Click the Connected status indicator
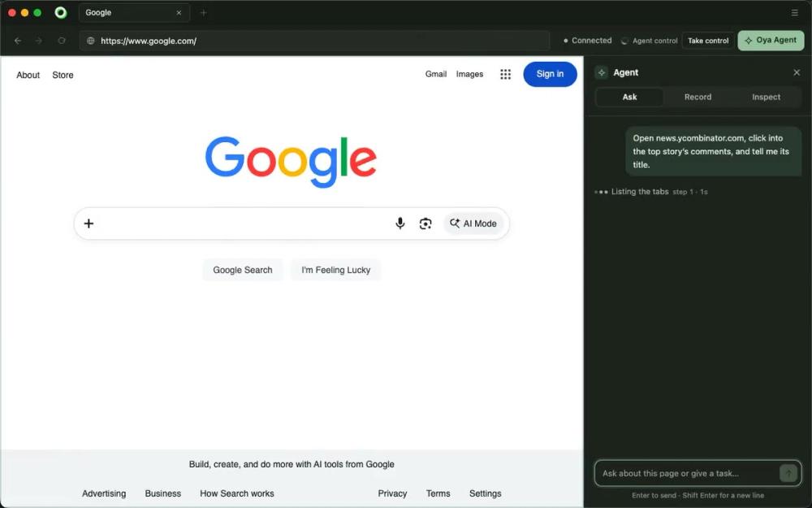Viewport: 812px width, 508px height. [x=587, y=41]
